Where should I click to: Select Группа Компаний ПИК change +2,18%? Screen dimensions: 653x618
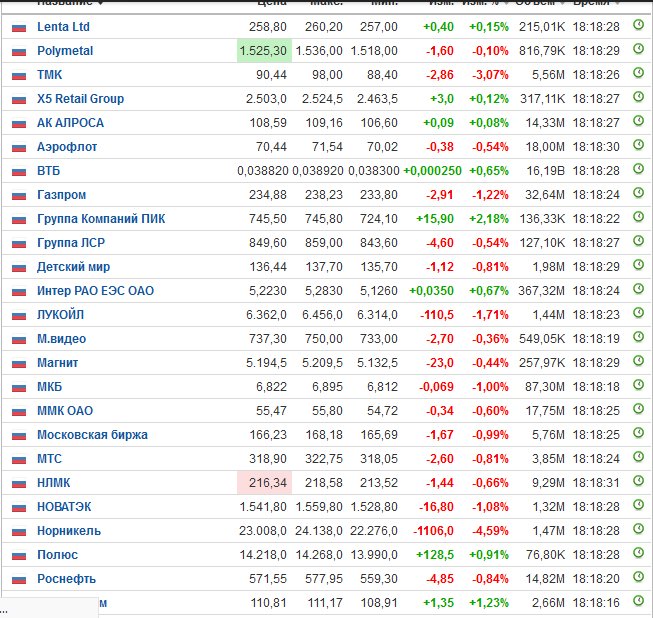(489, 219)
